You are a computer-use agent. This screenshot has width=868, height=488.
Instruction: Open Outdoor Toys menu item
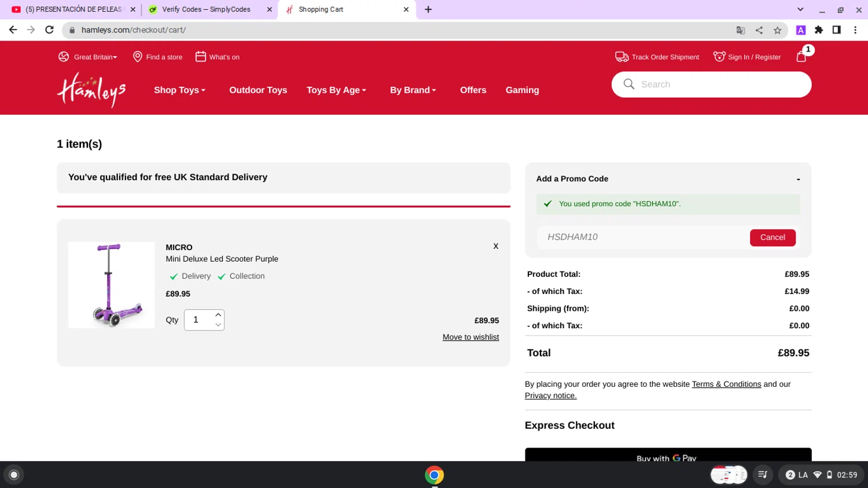pyautogui.click(x=258, y=90)
